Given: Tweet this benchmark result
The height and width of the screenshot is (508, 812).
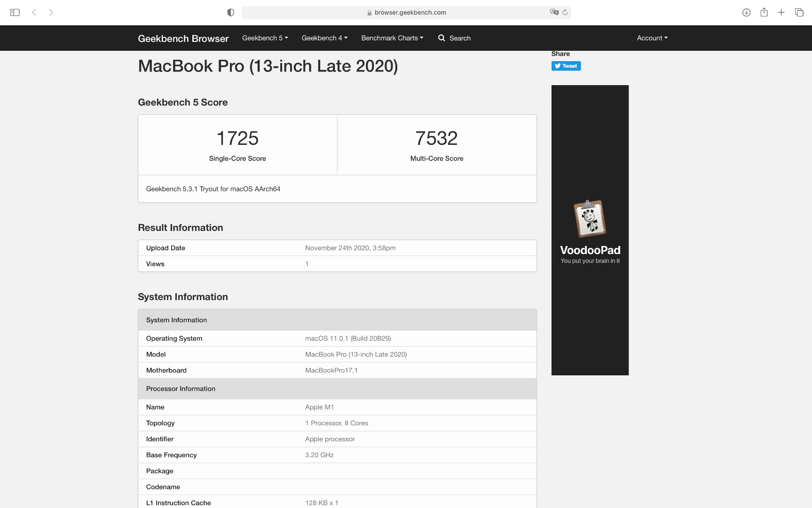Looking at the screenshot, I should click(x=566, y=66).
